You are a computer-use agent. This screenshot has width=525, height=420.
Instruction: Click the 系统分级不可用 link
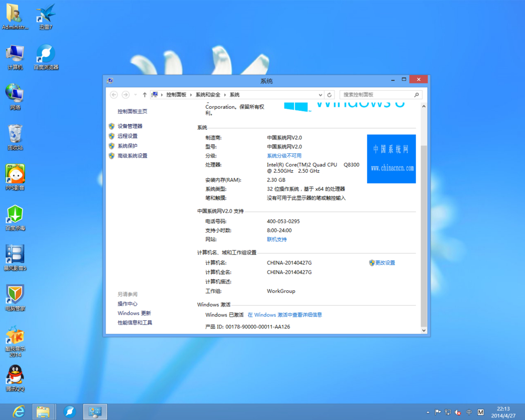coord(284,156)
